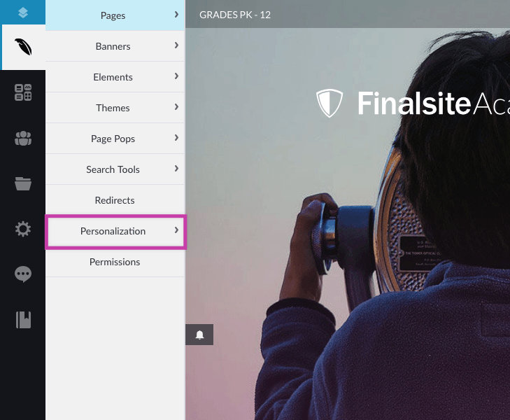This screenshot has height=420, width=510.
Task: Click the Finalsite shield logo
Action: tap(330, 103)
